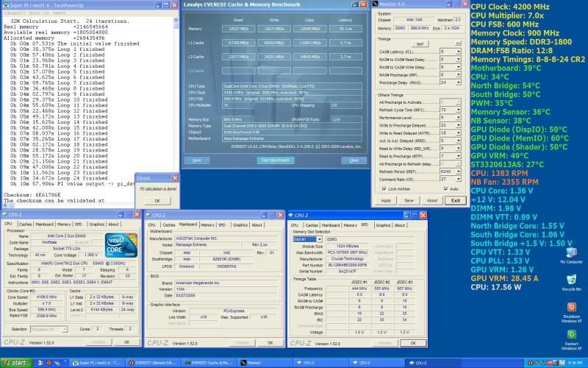The image size is (588, 368).
Task: Open the Windows start menu
Action: coord(15,363)
